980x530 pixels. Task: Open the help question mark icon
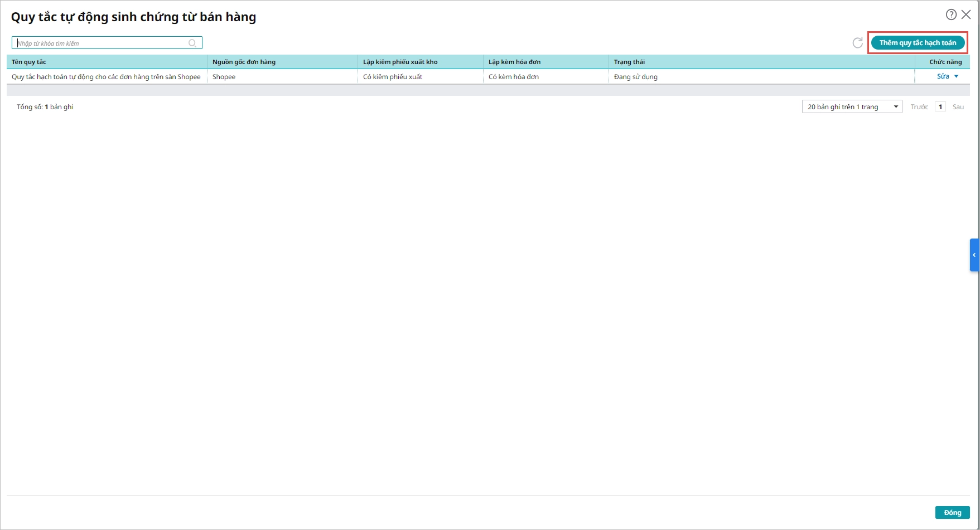[x=951, y=14]
